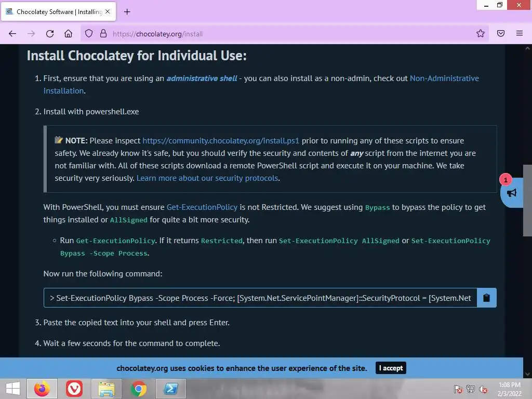This screenshot has width=532, height=399.
Task: Click the Action Center flag tray icon
Action: coord(458,389)
